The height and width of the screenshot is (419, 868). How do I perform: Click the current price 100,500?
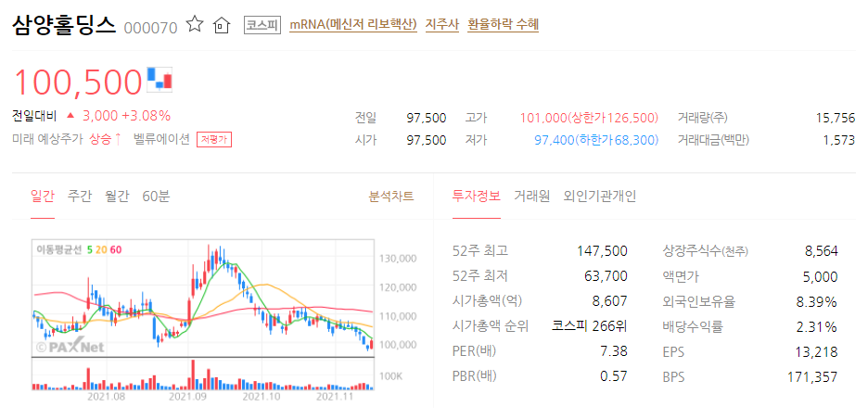78,82
